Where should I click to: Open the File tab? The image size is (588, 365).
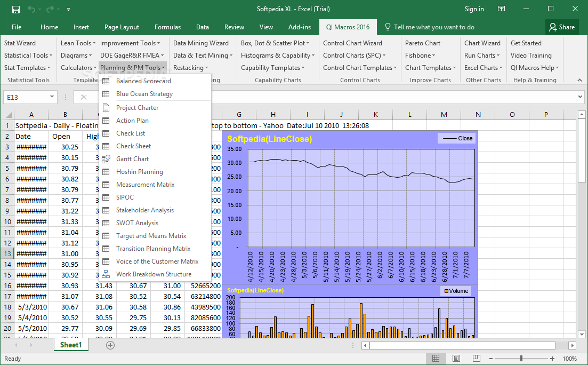pos(17,27)
